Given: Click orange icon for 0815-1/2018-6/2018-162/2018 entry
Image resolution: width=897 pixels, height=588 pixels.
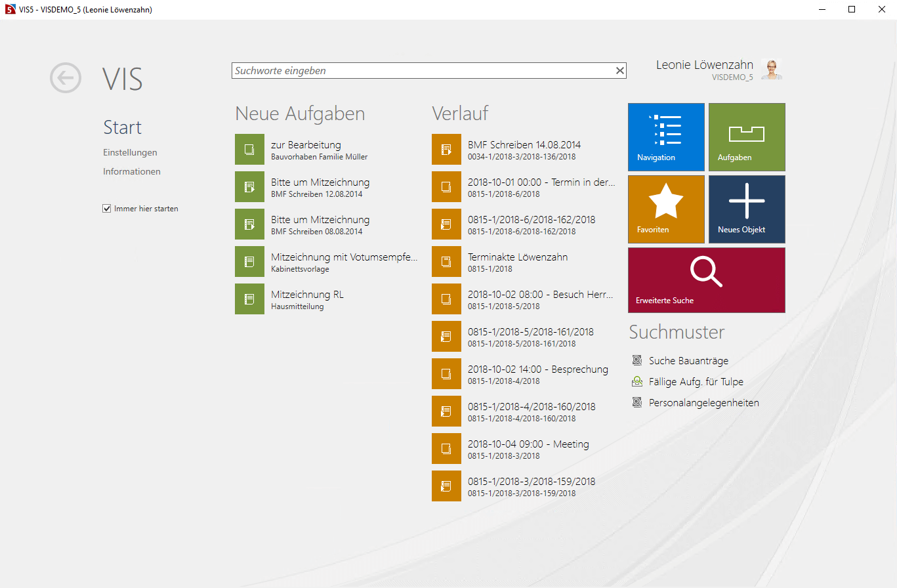Looking at the screenshot, I should coord(446,224).
